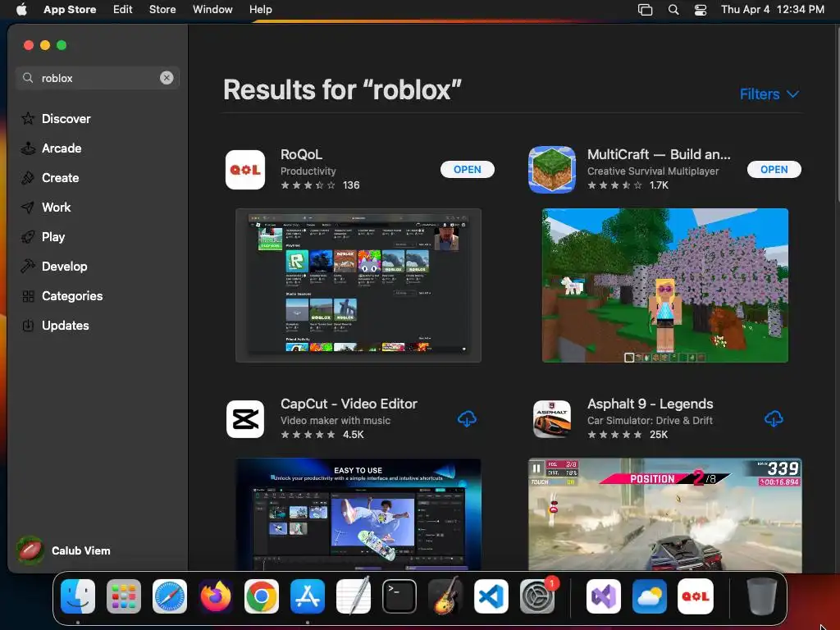Open the Help menu

260,10
